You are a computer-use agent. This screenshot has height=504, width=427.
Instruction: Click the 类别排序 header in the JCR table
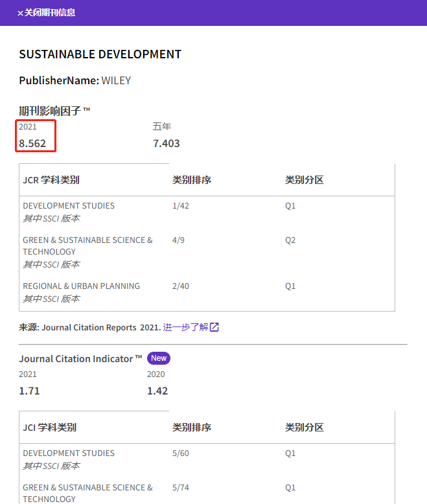tap(192, 180)
